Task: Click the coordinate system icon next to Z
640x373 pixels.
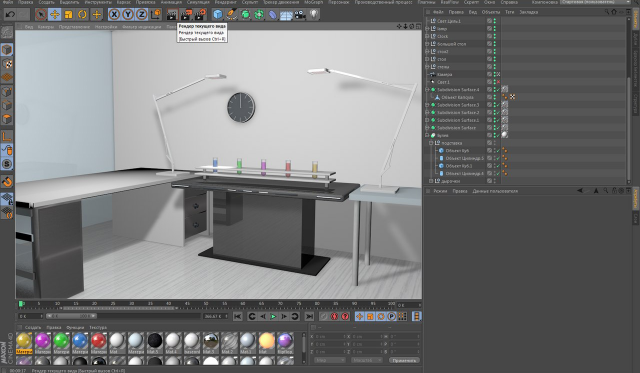Action: tap(156, 15)
